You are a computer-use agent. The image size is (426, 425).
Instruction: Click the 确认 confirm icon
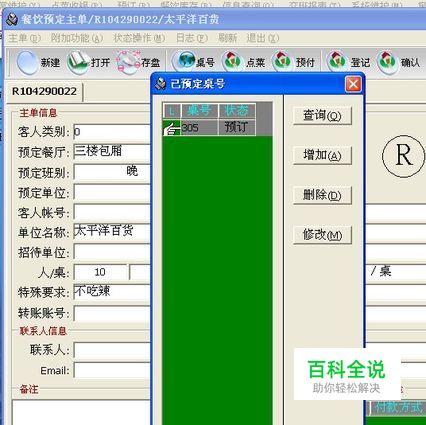(x=388, y=62)
